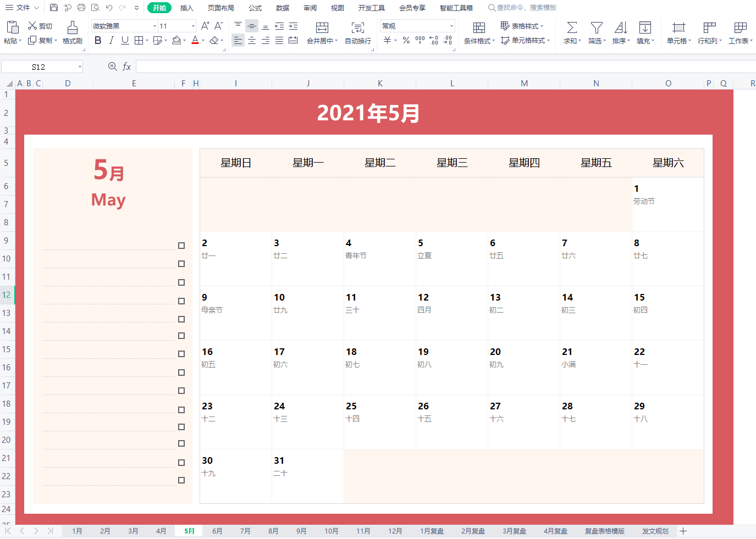Viewport: 756px width, 539px height.
Task: Check the to-do checkbox in row 15
Action: click(x=181, y=354)
